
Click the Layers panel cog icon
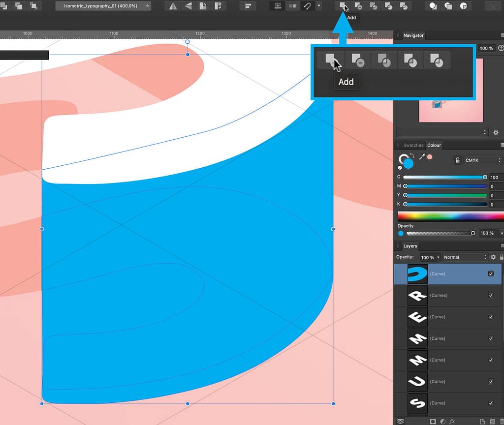pyautogui.click(x=493, y=257)
